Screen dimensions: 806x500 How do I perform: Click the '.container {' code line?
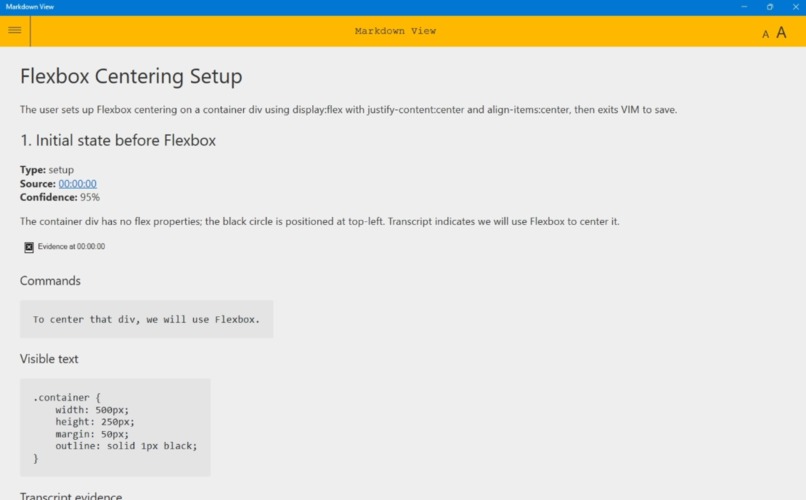click(67, 397)
